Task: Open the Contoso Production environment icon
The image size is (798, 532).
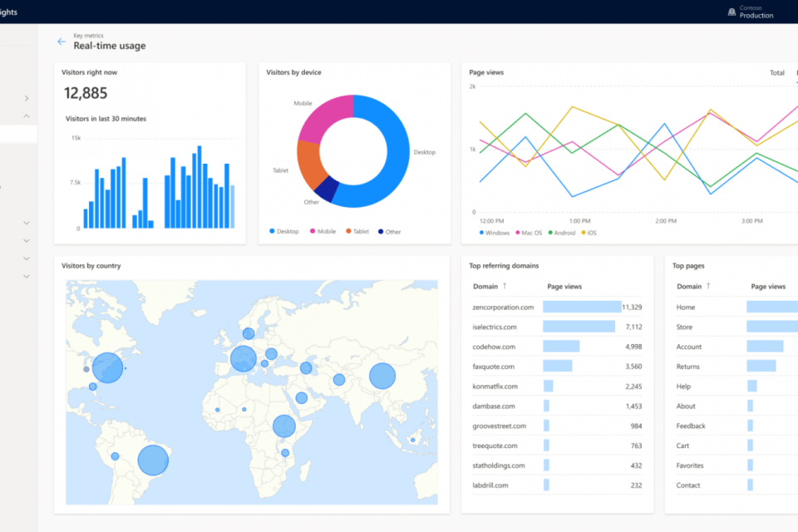Action: click(x=731, y=11)
